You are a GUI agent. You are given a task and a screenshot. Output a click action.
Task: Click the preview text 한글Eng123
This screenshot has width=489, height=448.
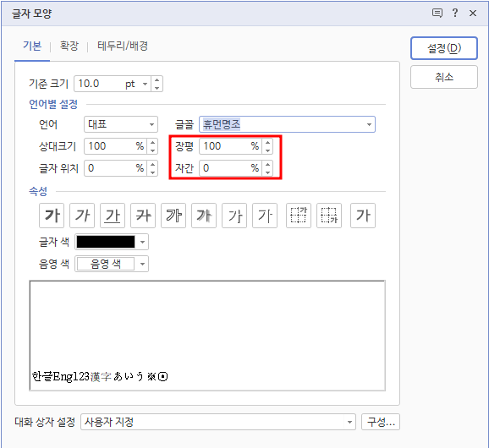click(61, 377)
